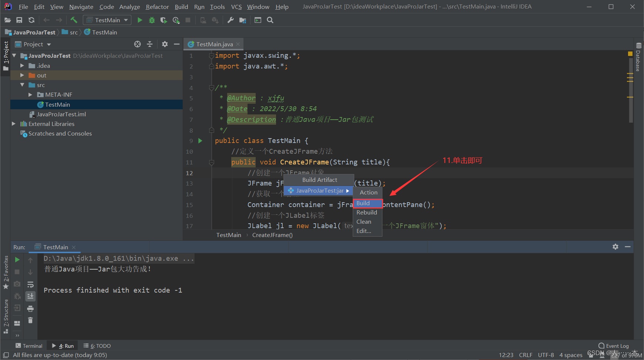Click the JavaProJarTest breadcrumb
The width and height of the screenshot is (644, 360).
[30, 32]
